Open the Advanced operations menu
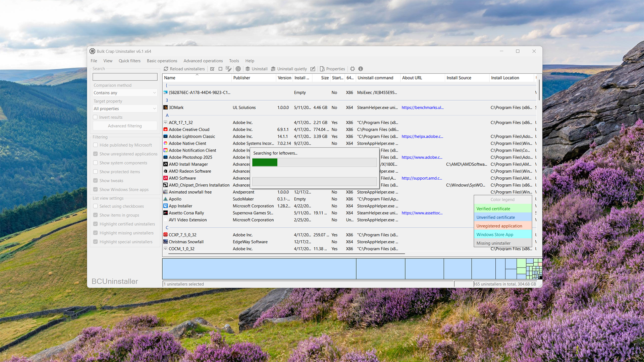This screenshot has width=644, height=362. click(203, 61)
